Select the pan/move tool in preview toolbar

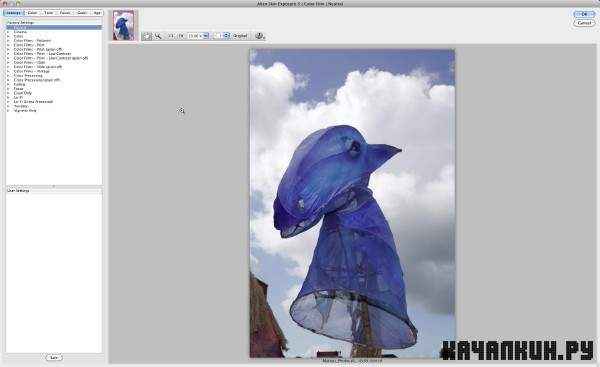click(147, 36)
